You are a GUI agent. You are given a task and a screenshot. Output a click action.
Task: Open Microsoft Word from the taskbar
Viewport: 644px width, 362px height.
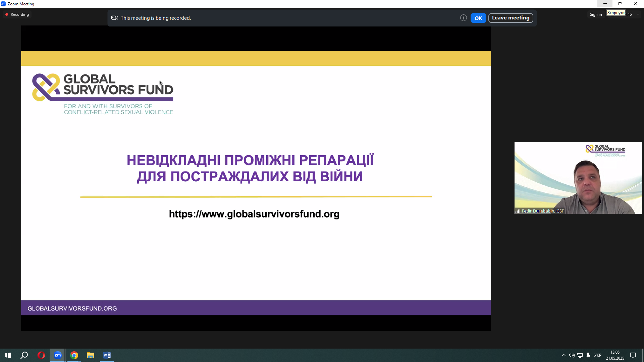coord(107,355)
